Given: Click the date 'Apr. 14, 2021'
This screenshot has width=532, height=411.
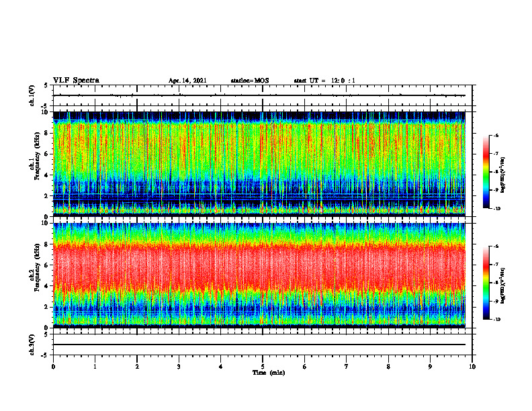Looking at the screenshot, I should pos(187,81).
